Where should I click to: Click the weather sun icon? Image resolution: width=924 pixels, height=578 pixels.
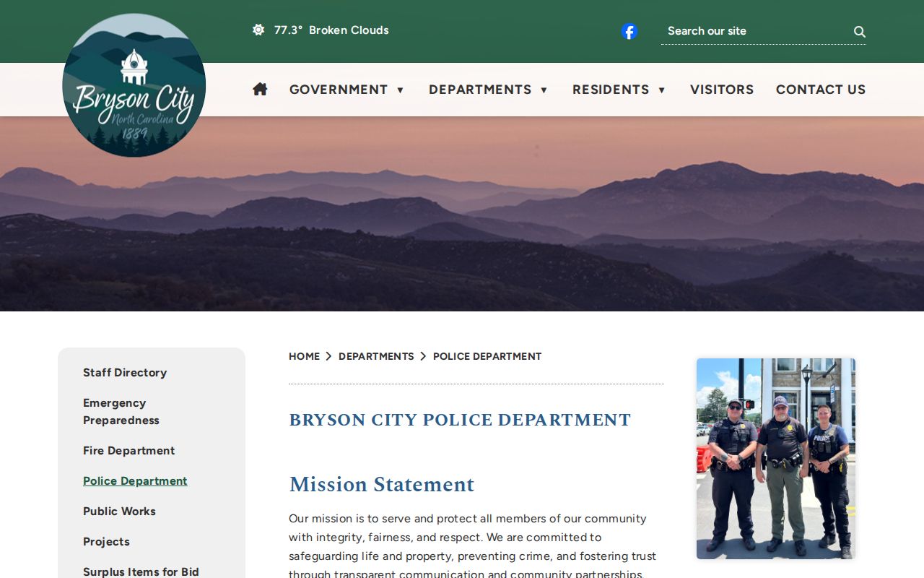tap(258, 30)
